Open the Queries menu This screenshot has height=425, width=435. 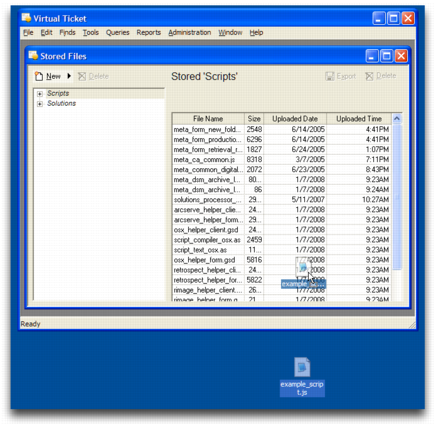tap(117, 33)
